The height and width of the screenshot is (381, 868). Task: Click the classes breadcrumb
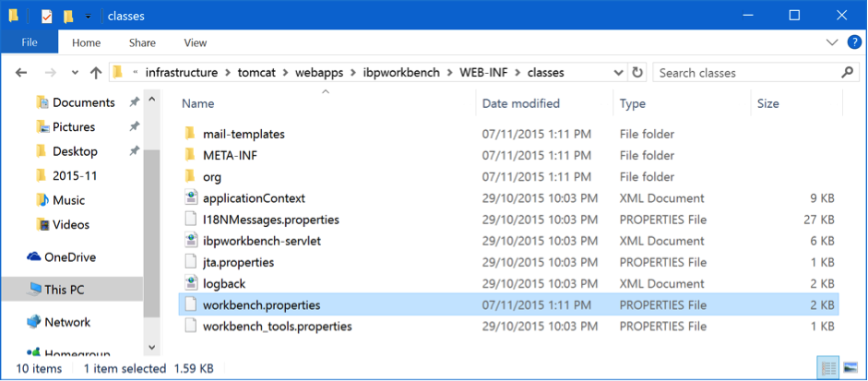click(546, 73)
